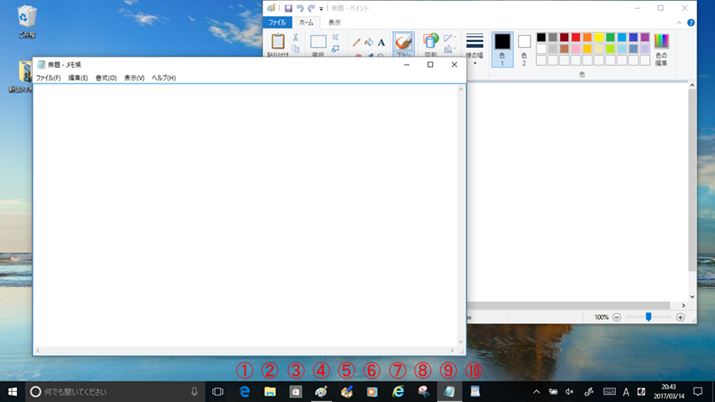Click the rainbow Edit Colors button in Paint
This screenshot has width=715, height=402.
(x=661, y=49)
